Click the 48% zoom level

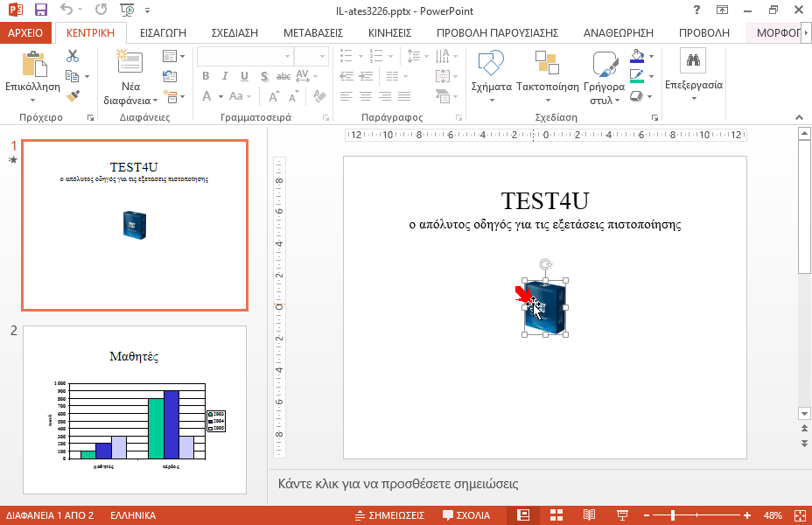click(x=773, y=515)
